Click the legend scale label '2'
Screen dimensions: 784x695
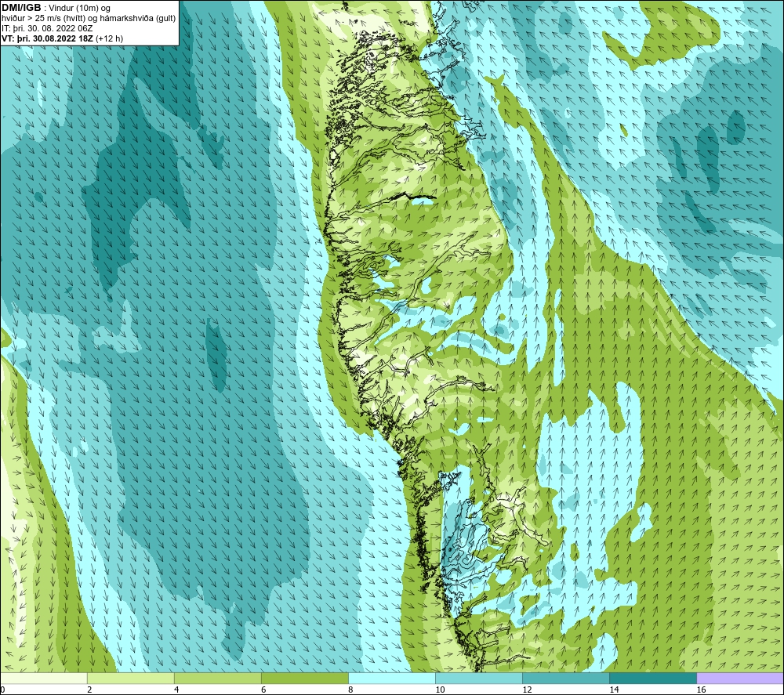pos(89,690)
